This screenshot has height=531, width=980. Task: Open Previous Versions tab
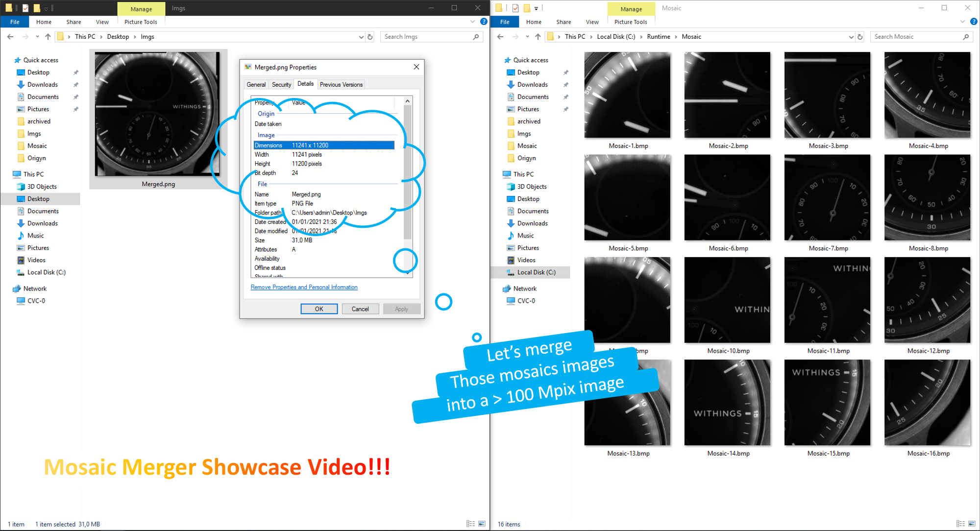pos(341,85)
